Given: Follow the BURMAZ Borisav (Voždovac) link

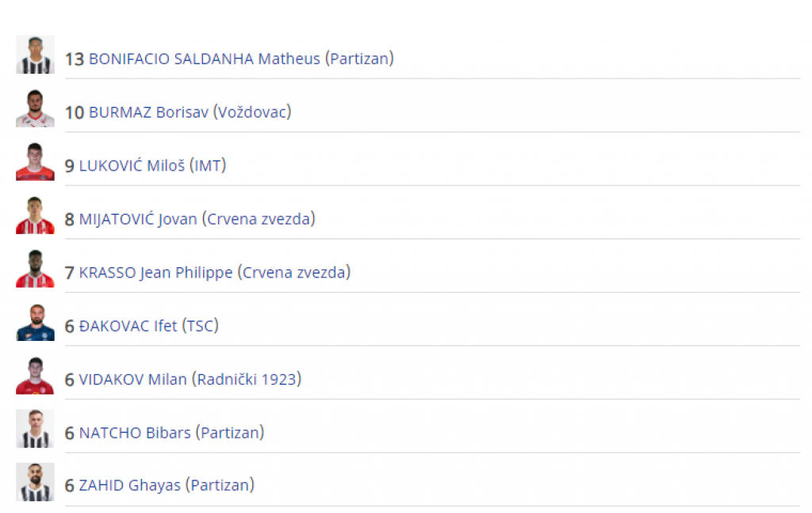Looking at the screenshot, I should (190, 112).
